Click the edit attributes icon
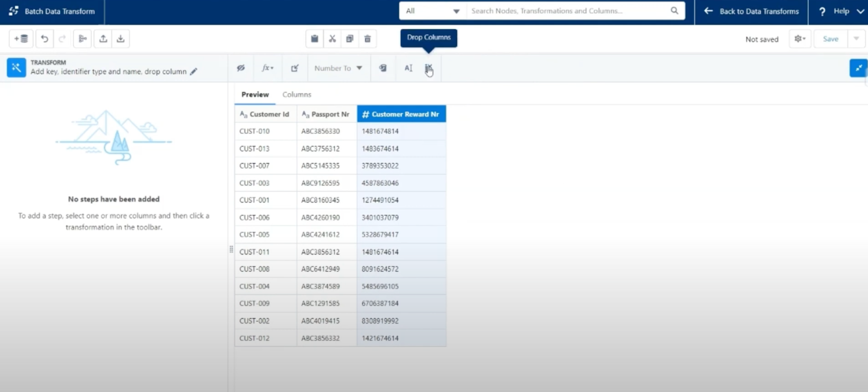 tap(295, 68)
